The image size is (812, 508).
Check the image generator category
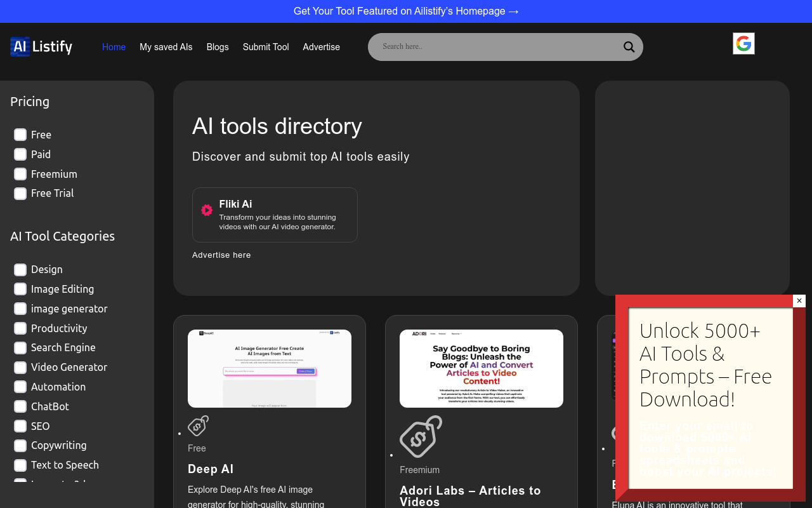tap(20, 309)
